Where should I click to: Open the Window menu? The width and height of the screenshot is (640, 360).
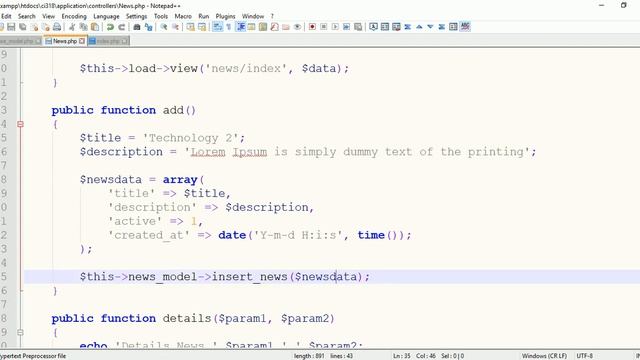253,16
